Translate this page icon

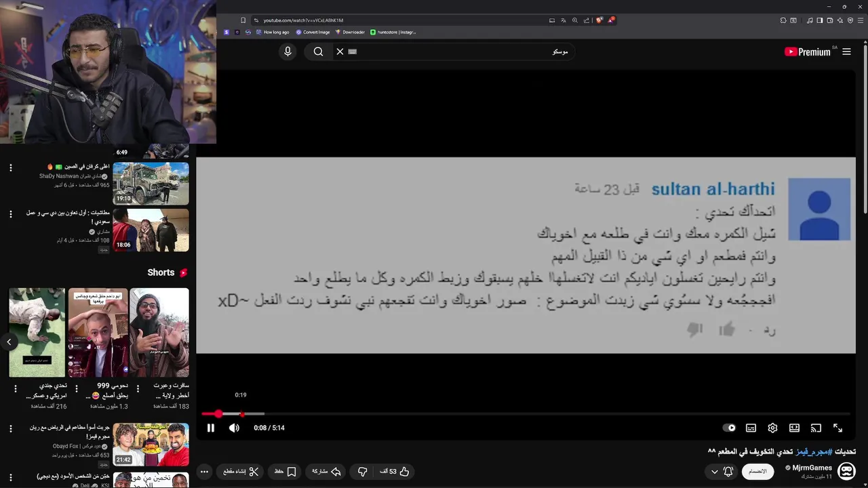coord(563,20)
